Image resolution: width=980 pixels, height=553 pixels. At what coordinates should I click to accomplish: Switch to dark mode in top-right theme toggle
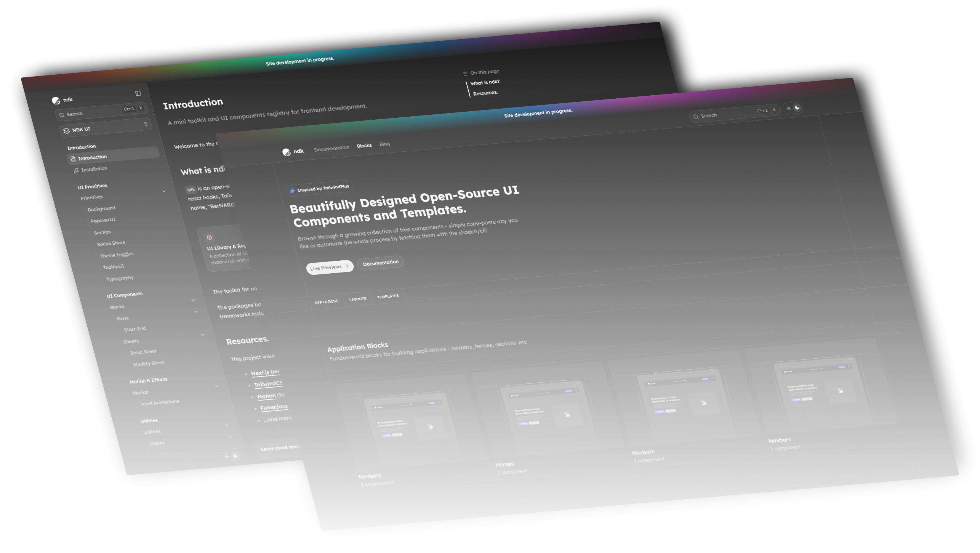coord(797,108)
